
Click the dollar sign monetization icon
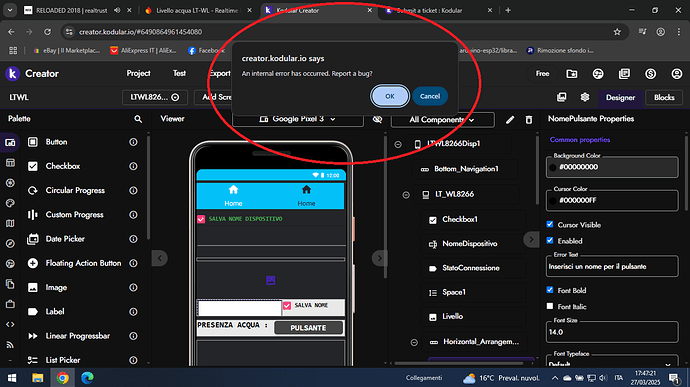pyautogui.click(x=650, y=74)
